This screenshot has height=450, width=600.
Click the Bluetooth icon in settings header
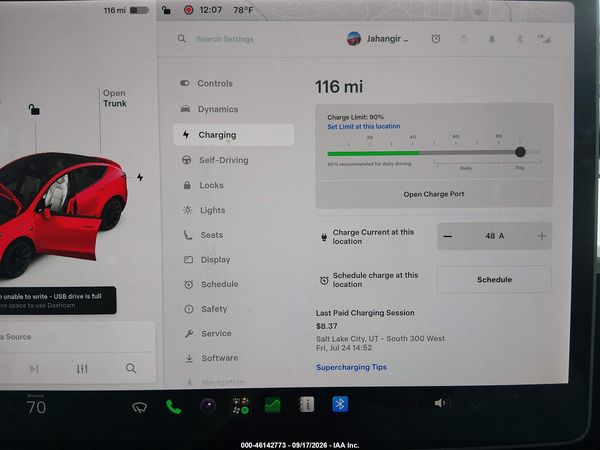click(520, 39)
